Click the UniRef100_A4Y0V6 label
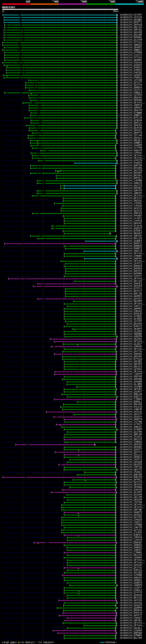The height and width of the screenshot is (644, 146). tap(131, 600)
